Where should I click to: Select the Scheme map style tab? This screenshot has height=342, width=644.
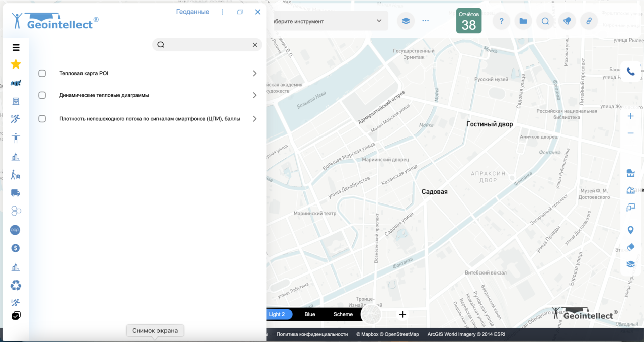(343, 314)
